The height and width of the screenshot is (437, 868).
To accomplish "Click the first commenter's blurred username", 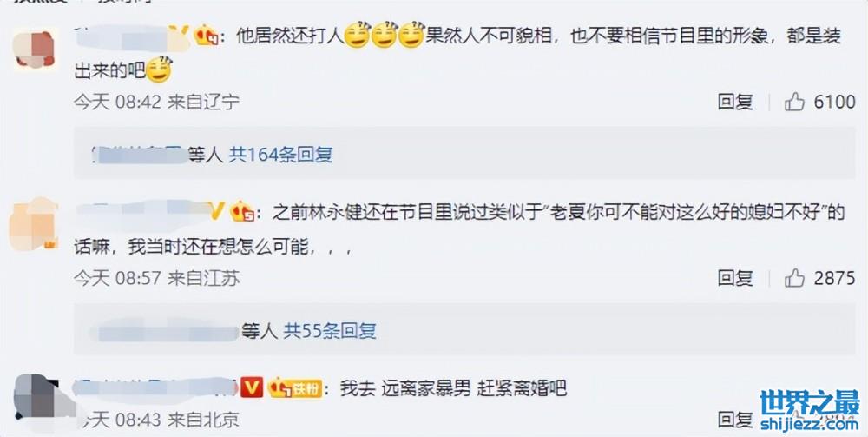I will point(133,36).
